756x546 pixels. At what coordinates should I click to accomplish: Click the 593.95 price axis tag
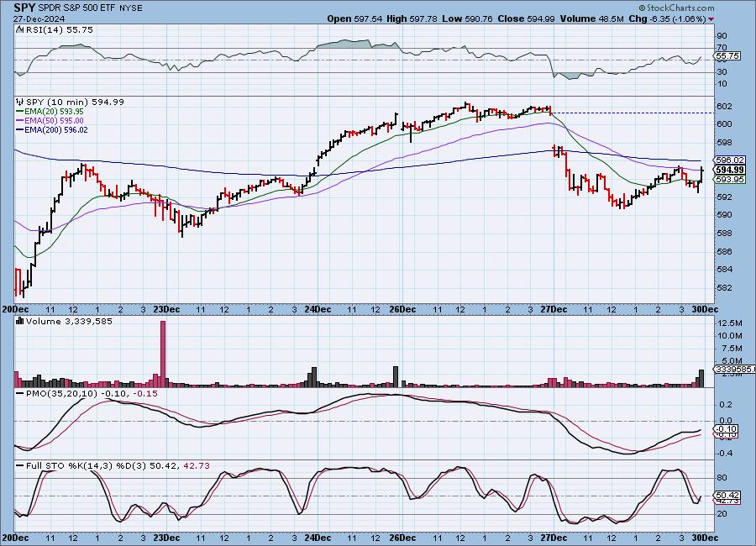point(731,180)
